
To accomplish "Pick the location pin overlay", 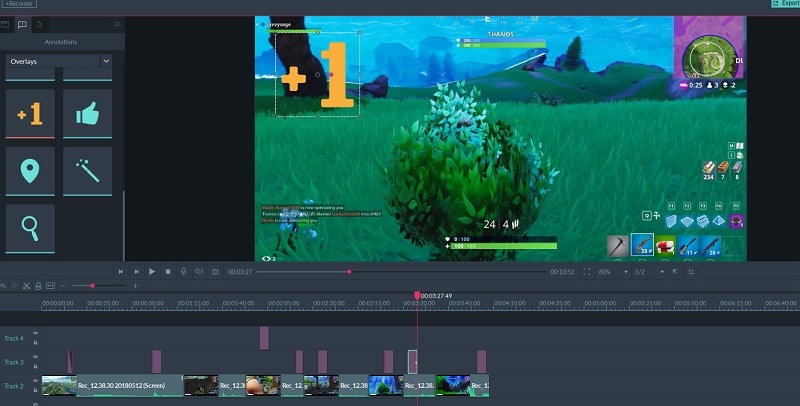I will [30, 171].
